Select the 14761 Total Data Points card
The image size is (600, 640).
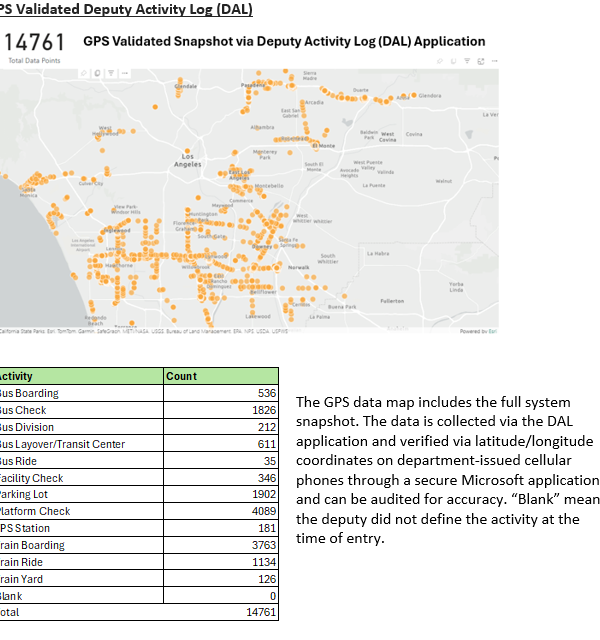click(x=33, y=46)
